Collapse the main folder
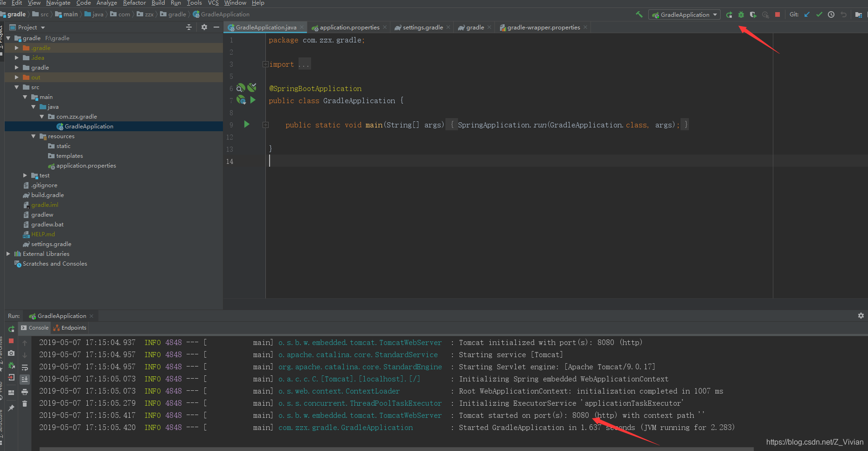Screen dimensions: 868x451 (x=25, y=97)
